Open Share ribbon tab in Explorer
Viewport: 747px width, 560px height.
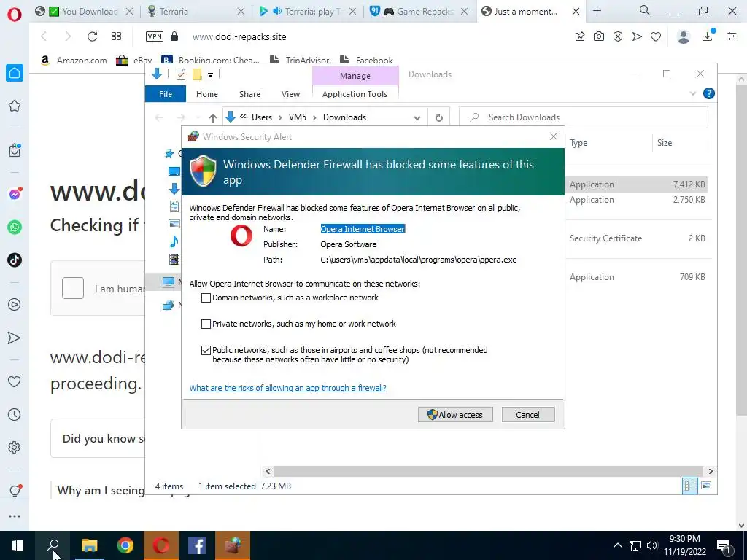click(249, 94)
